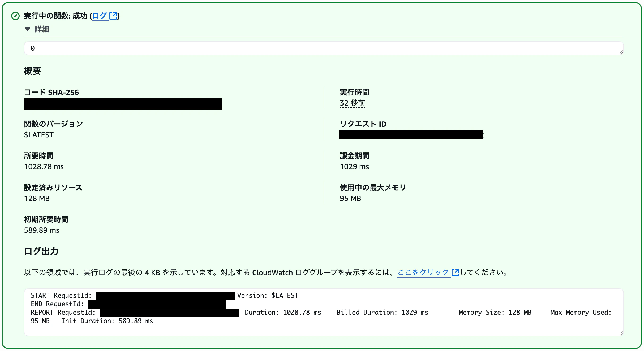The width and height of the screenshot is (644, 351).
Task: Click the result output field showing 0
Action: click(x=324, y=48)
